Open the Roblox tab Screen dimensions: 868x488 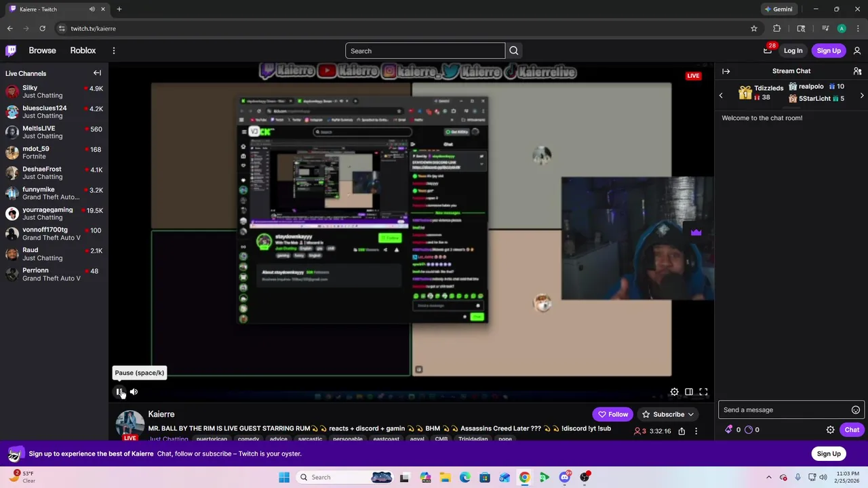tap(83, 51)
